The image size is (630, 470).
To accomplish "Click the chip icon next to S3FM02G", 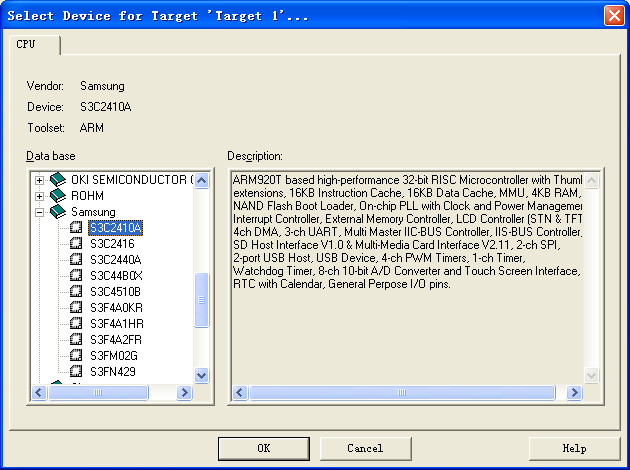I will tap(76, 356).
